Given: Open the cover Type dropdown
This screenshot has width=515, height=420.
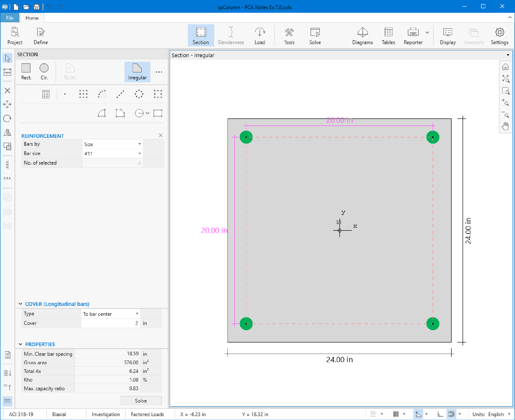Looking at the screenshot, I should tap(111, 314).
